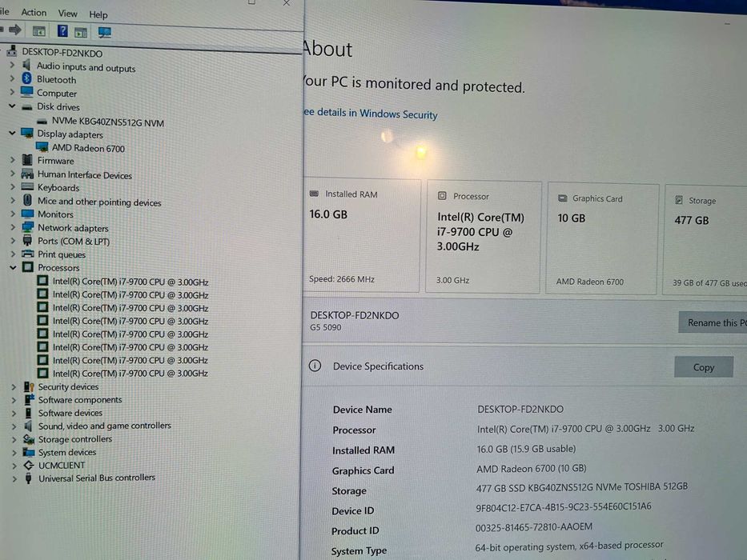Viewport: 747px width, 560px height.
Task: Expand the Ports (COM & LPT) node
Action: point(13,241)
